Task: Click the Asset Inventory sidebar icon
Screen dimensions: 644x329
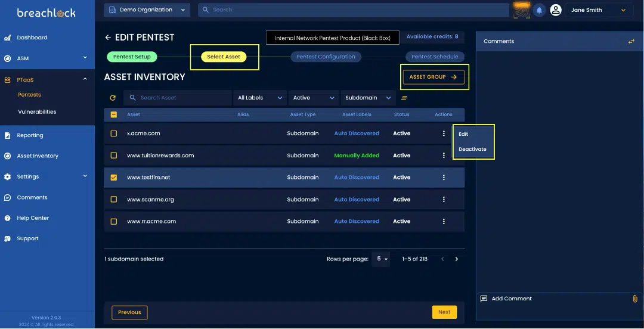Action: click(x=7, y=156)
